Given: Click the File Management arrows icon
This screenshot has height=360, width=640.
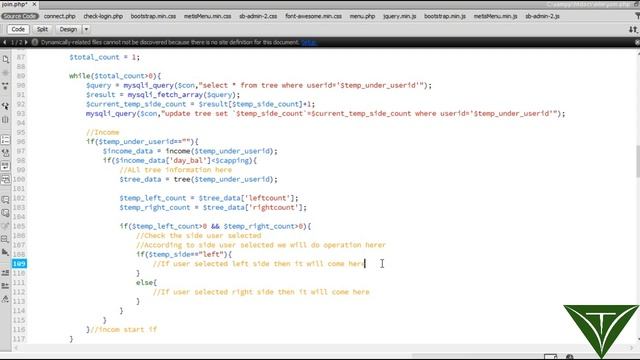Looking at the screenshot, I should (x=633, y=29).
